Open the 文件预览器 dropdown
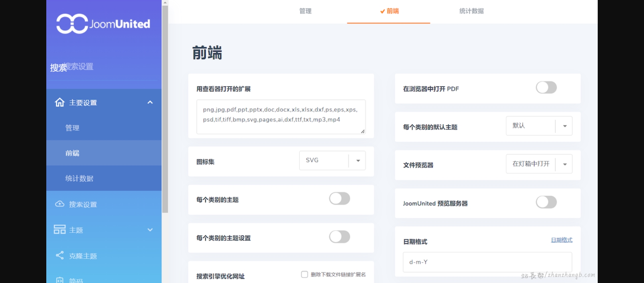Screen dimensions: 644x283 click(539, 164)
